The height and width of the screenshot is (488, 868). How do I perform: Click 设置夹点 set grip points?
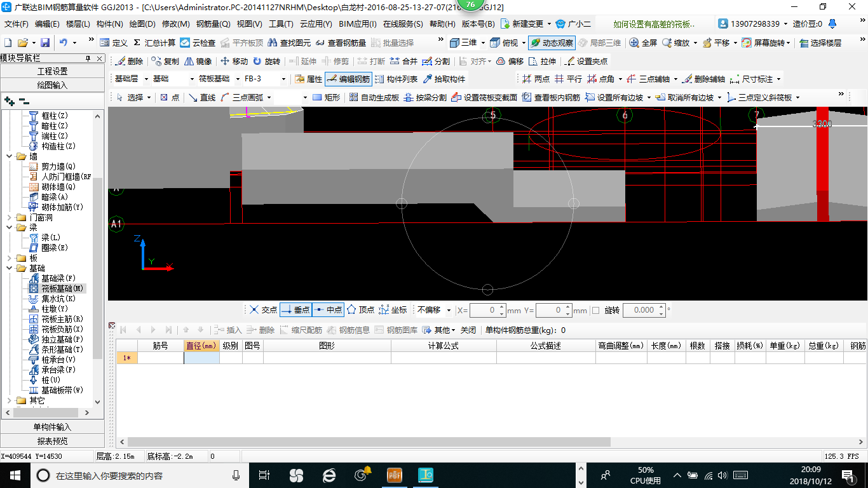click(x=586, y=62)
